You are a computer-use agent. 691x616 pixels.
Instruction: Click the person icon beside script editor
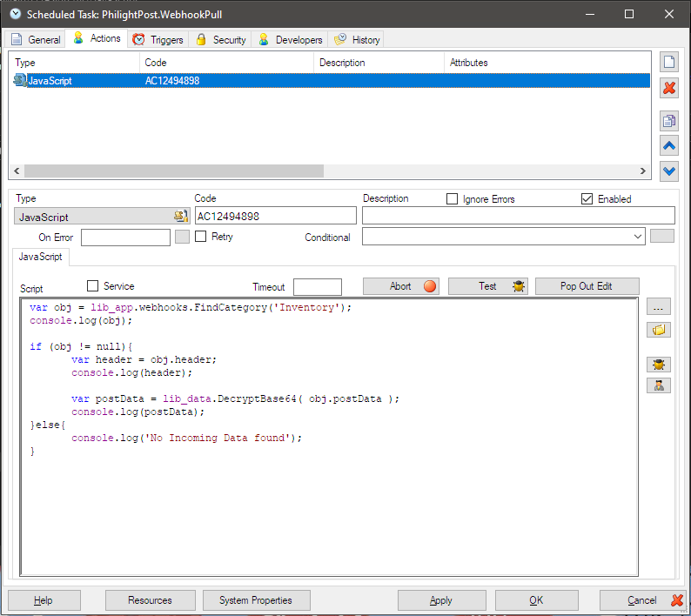pos(659,385)
